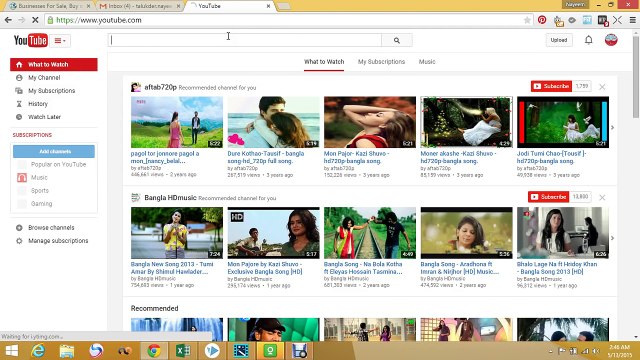Open 'Bangla New Song 2013' video thumbnail

click(177, 233)
